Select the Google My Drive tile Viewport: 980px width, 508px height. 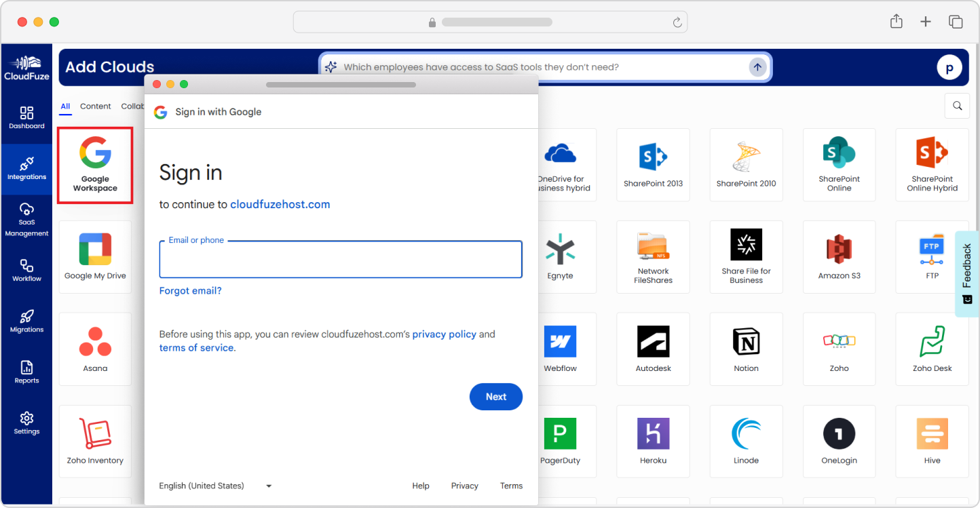(x=95, y=257)
